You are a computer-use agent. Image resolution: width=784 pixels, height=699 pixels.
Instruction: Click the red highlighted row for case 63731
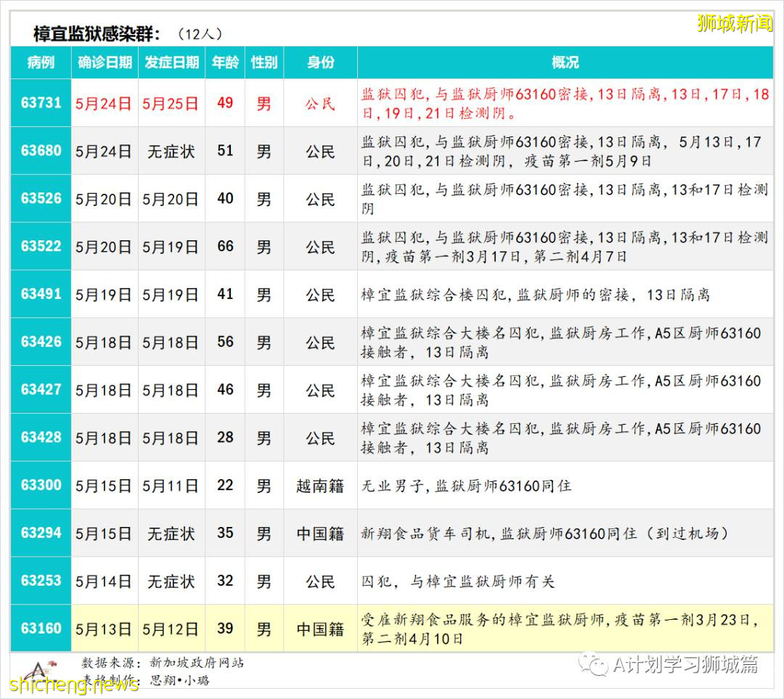coord(392,103)
